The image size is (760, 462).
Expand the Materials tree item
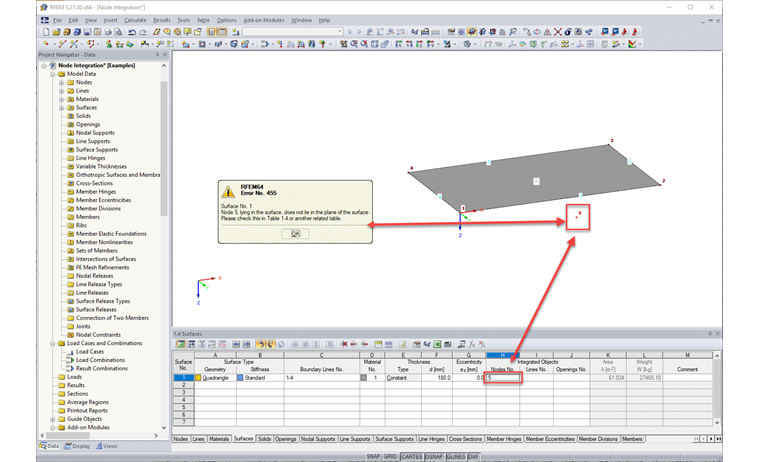click(x=62, y=99)
